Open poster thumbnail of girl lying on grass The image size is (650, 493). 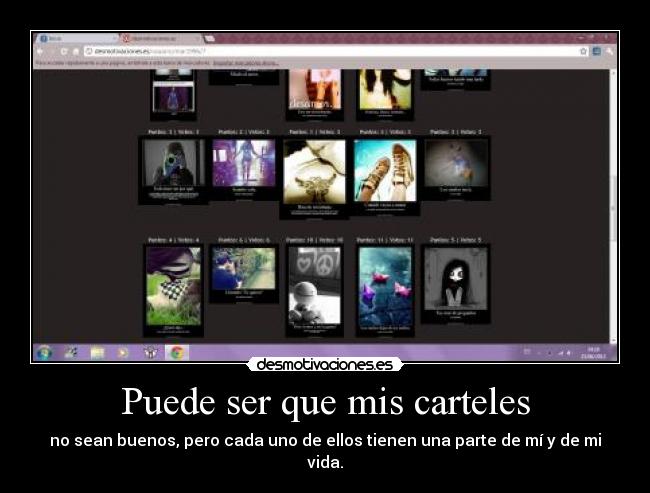pyautogui.click(x=173, y=290)
